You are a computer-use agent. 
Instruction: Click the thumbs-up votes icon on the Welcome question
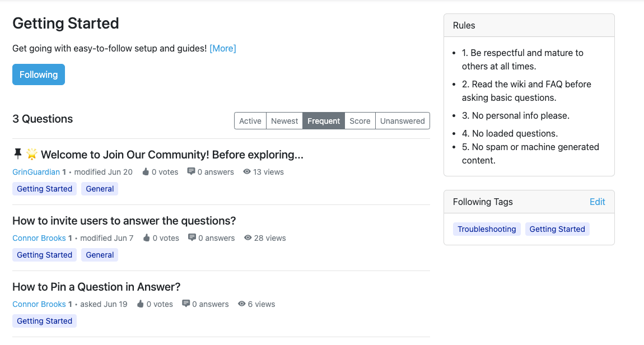tap(146, 172)
